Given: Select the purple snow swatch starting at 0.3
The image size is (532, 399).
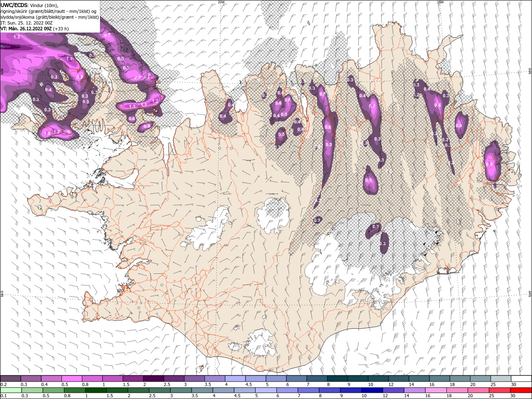Looking at the screenshot, I should (31, 379).
